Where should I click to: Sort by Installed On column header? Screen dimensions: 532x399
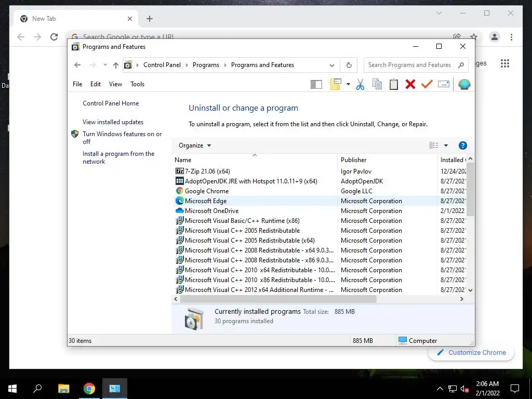click(452, 160)
